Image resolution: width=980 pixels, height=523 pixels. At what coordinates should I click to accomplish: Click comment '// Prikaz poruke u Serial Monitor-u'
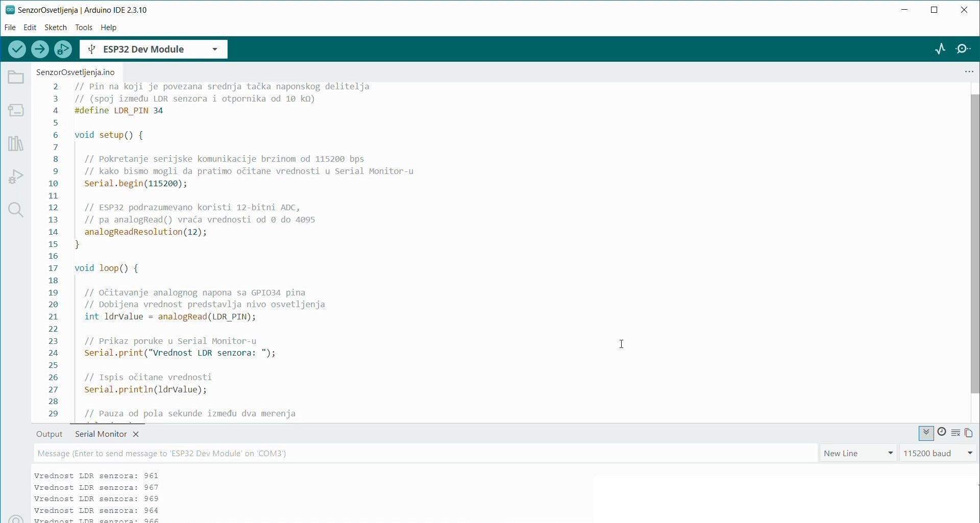(x=170, y=341)
